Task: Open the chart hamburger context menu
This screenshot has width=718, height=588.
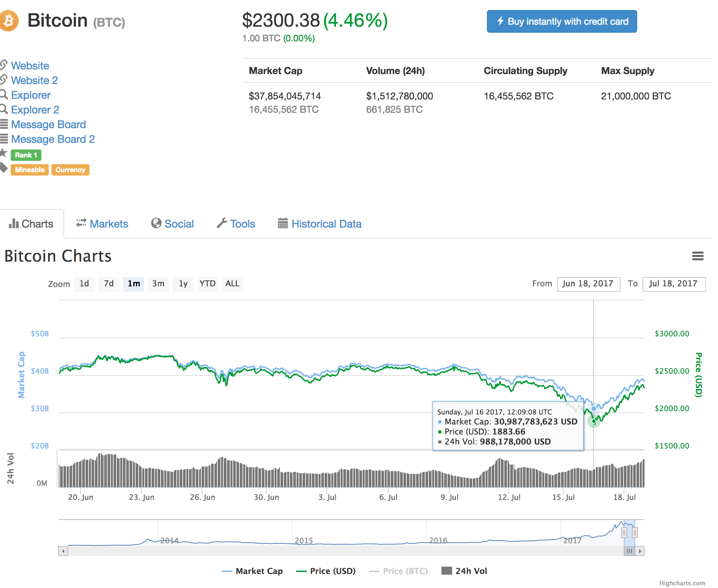Action: pyautogui.click(x=698, y=256)
